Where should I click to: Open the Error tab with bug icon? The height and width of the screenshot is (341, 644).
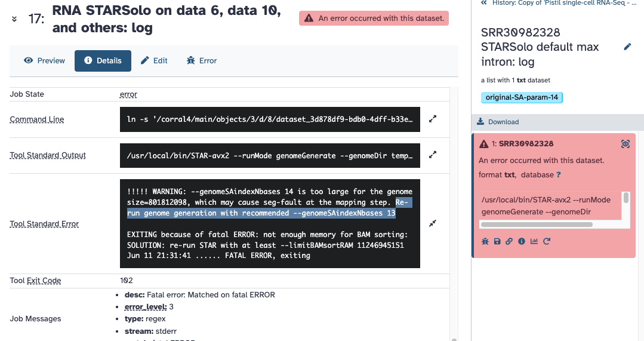click(202, 61)
